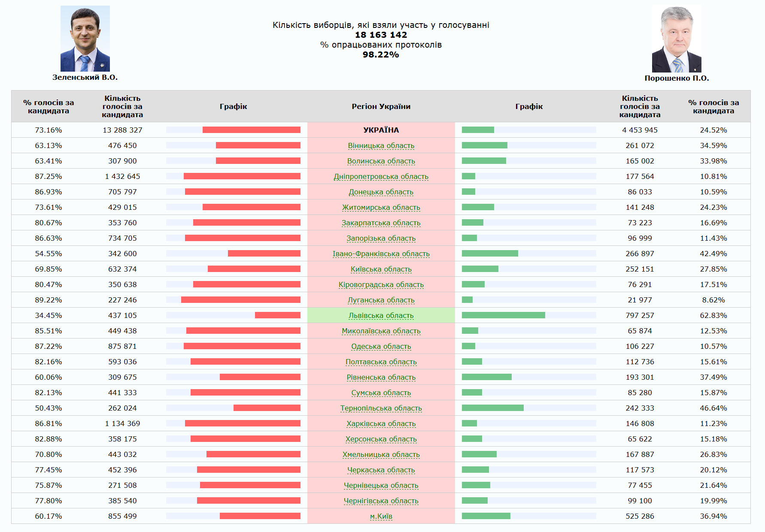The image size is (765, 532).
Task: Open the Вінницька область link
Action: pyautogui.click(x=381, y=145)
